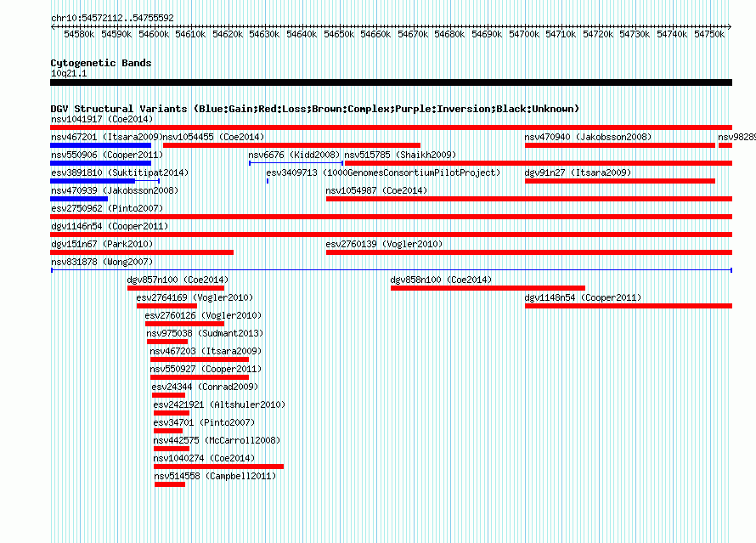Click esv2760126 (Vogler2010) label
The height and width of the screenshot is (543, 756).
(x=203, y=315)
